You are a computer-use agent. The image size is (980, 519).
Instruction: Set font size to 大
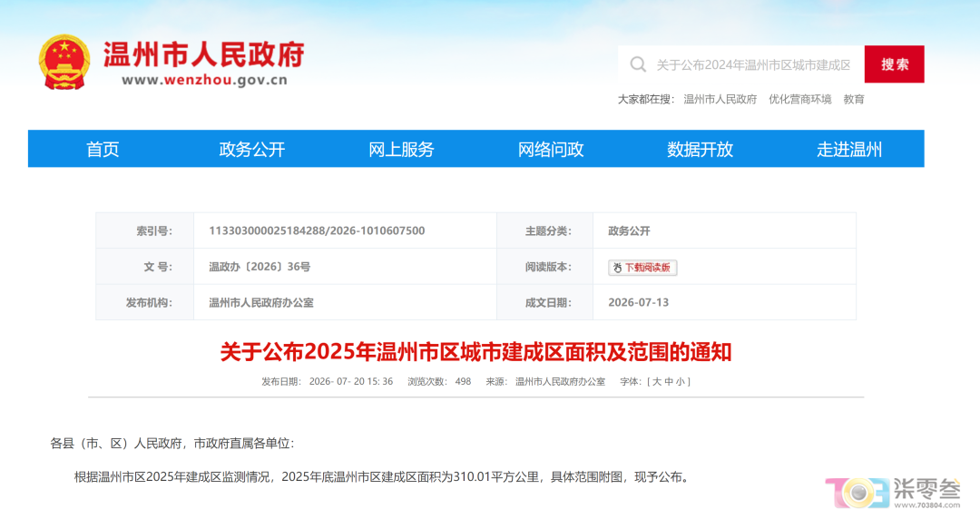pos(657,381)
